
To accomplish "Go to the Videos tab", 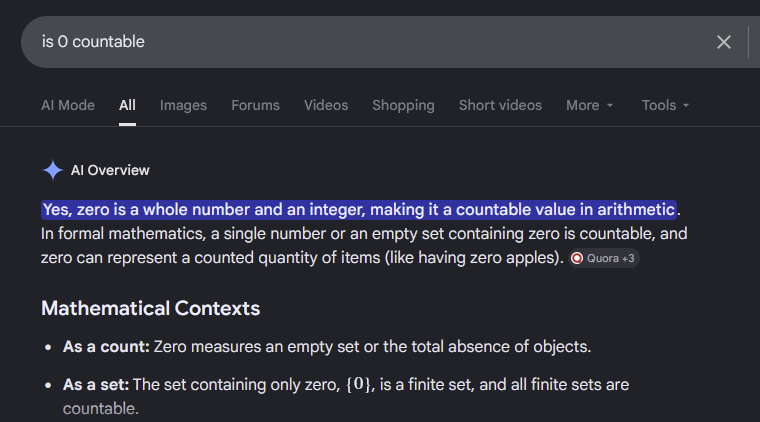I will (x=326, y=105).
